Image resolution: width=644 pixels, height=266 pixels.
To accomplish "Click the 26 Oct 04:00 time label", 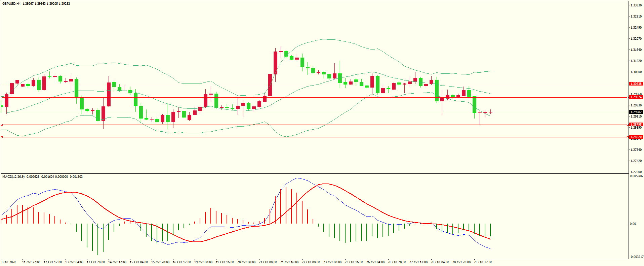I will (375, 262).
